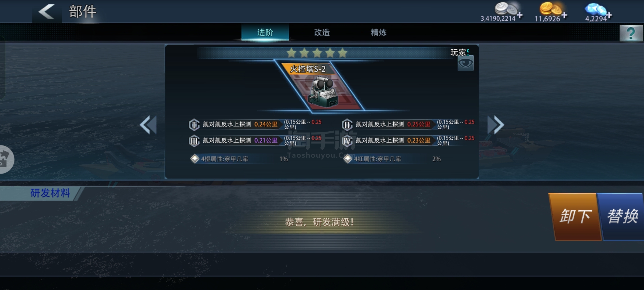Viewport: 644px width, 290px height.
Task: Select the 进阶 tab
Action: (265, 32)
